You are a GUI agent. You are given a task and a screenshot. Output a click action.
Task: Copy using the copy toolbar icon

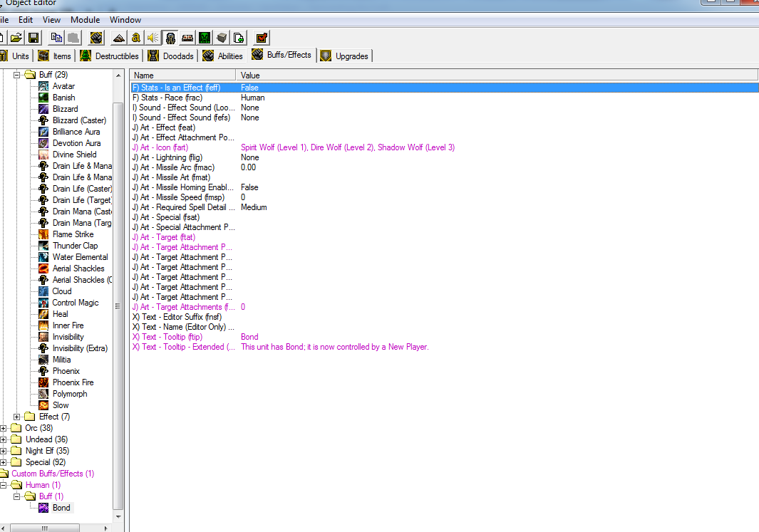(x=56, y=38)
